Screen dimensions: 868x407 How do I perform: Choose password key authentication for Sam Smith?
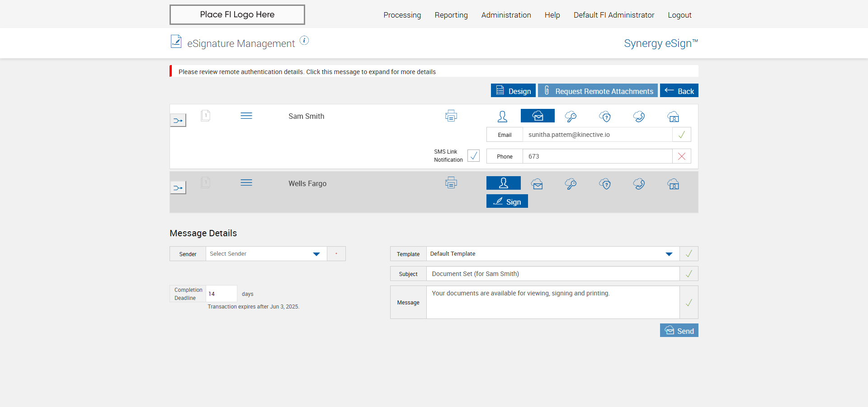click(x=571, y=117)
